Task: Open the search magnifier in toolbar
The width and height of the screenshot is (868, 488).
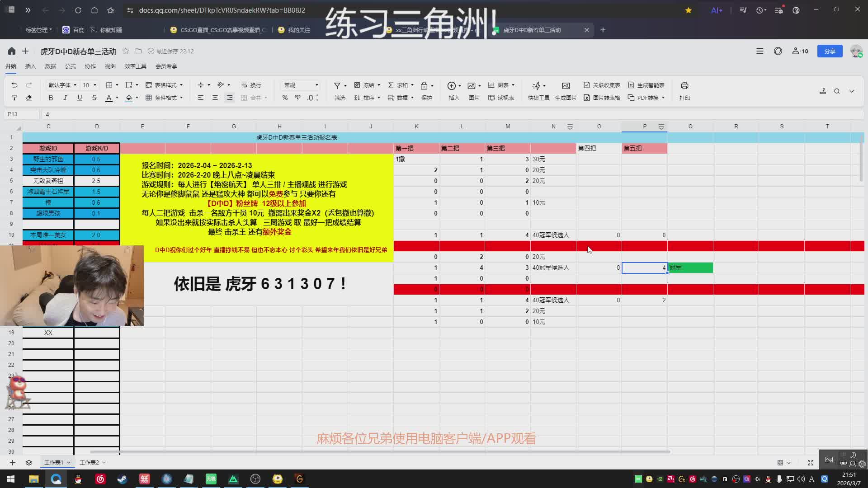Action: 837,91
